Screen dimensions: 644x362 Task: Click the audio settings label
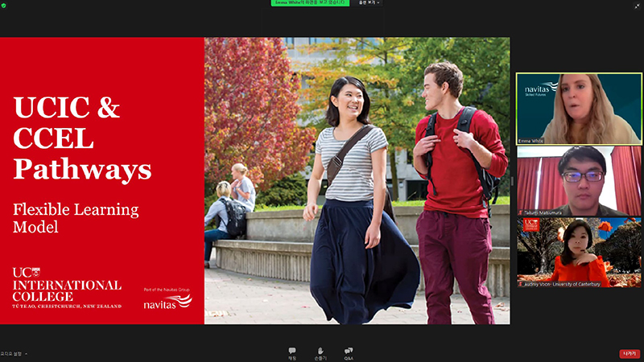coord(11,354)
